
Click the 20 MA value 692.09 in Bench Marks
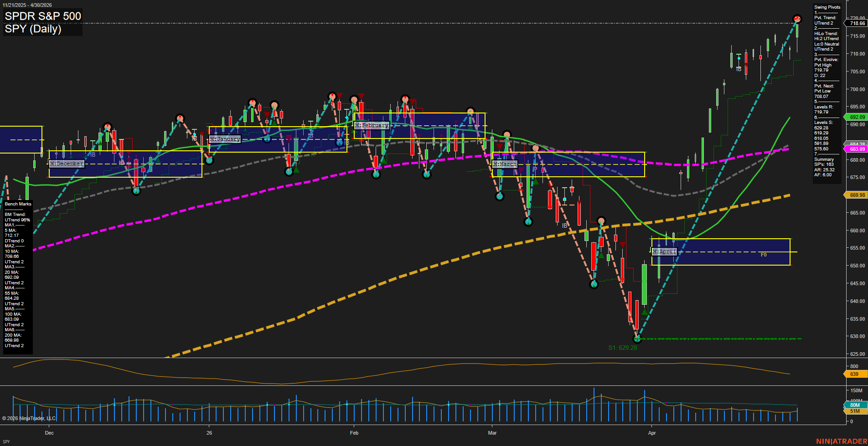[12, 277]
